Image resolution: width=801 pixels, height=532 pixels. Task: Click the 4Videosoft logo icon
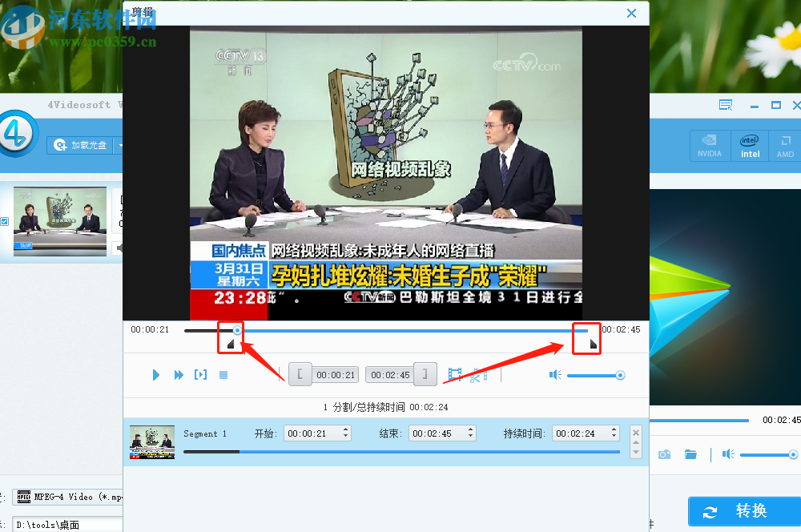coord(18,134)
